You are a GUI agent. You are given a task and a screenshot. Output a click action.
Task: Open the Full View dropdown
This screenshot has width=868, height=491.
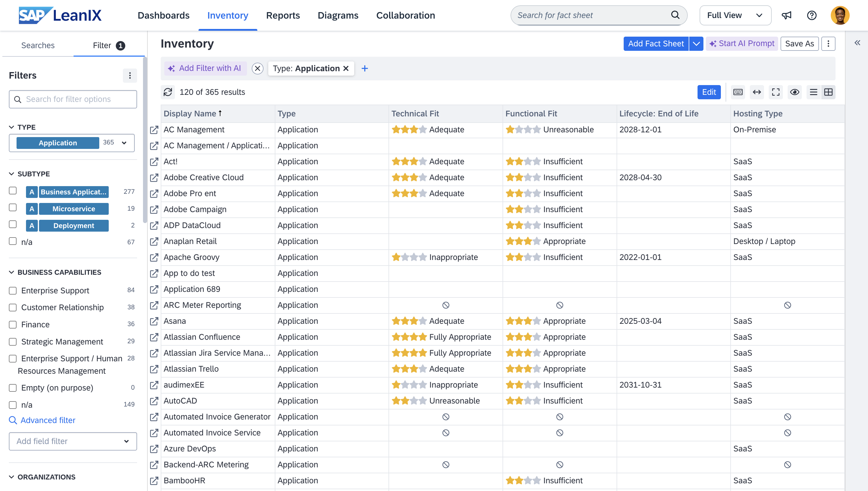(735, 16)
